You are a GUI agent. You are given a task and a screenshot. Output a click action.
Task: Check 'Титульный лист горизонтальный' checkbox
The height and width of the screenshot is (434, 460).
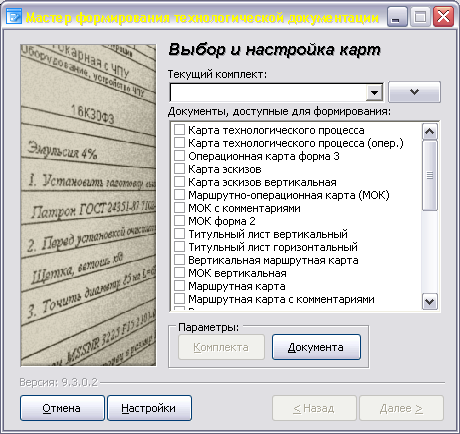(x=179, y=247)
